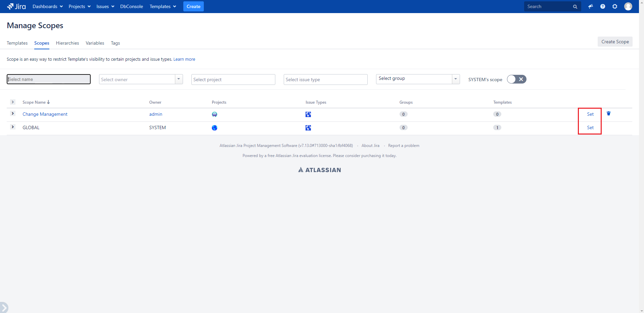Open the help question mark menu

coord(603,6)
